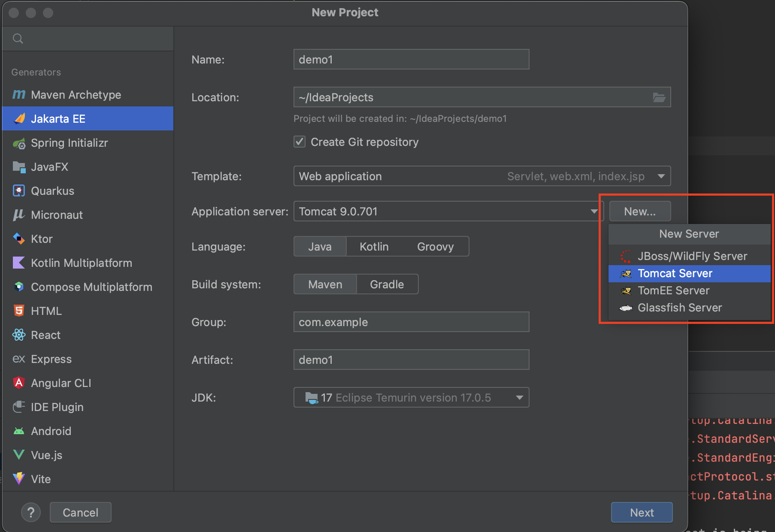Click the JDK folder icon in the JDK field
Screen dimensions: 775x532
(x=311, y=398)
